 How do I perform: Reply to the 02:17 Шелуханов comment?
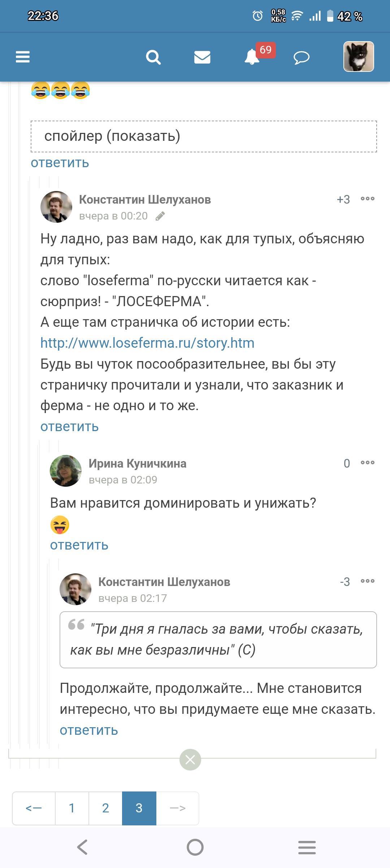(89, 730)
